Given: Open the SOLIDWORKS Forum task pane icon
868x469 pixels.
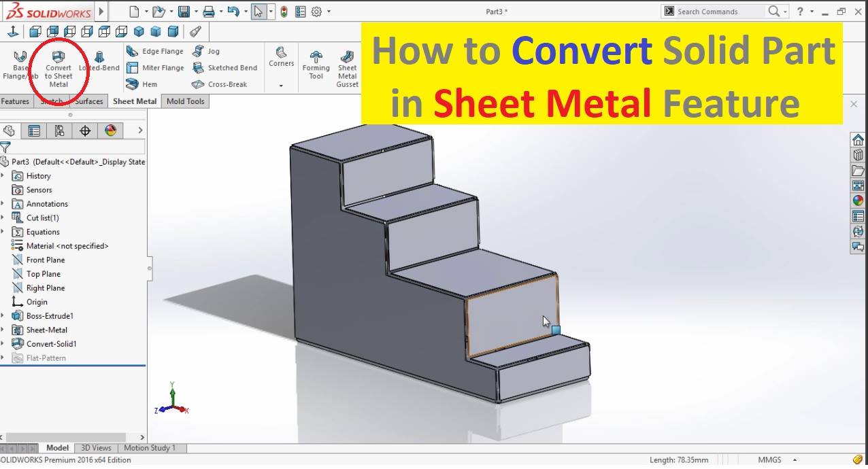Looking at the screenshot, I should point(858,247).
